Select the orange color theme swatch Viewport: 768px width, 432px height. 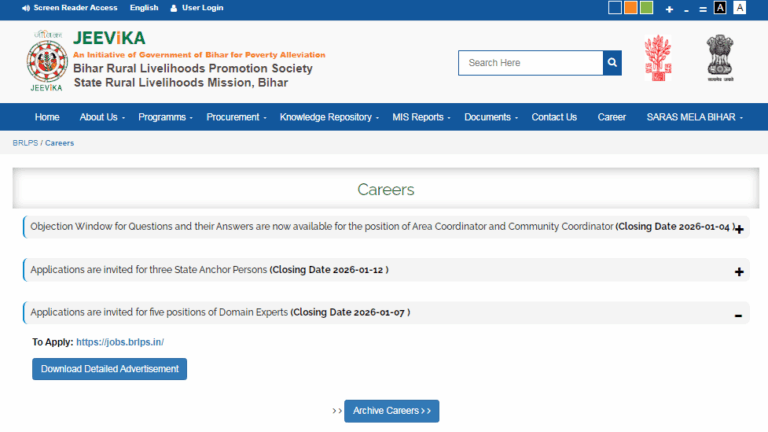coord(631,8)
